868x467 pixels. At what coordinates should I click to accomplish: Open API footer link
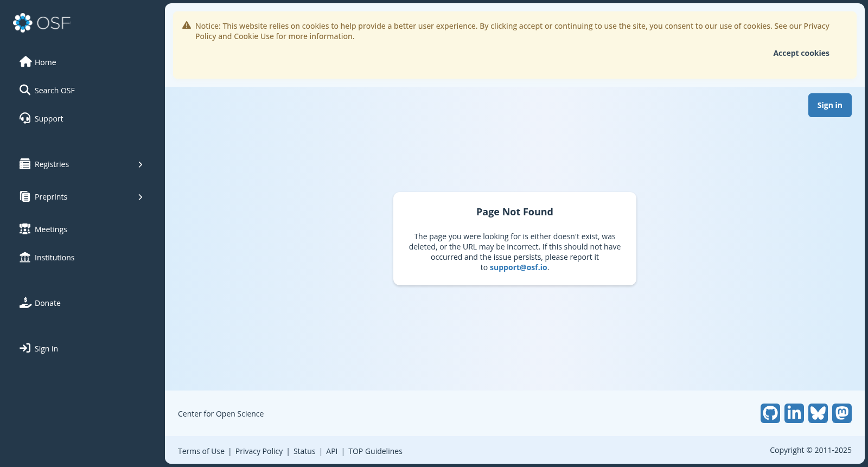pyautogui.click(x=332, y=451)
